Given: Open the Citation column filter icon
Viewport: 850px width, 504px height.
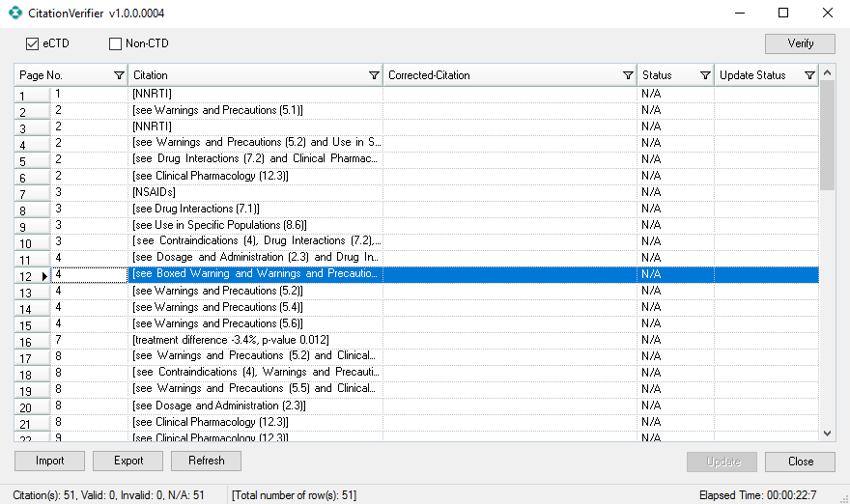Looking at the screenshot, I should (374, 75).
